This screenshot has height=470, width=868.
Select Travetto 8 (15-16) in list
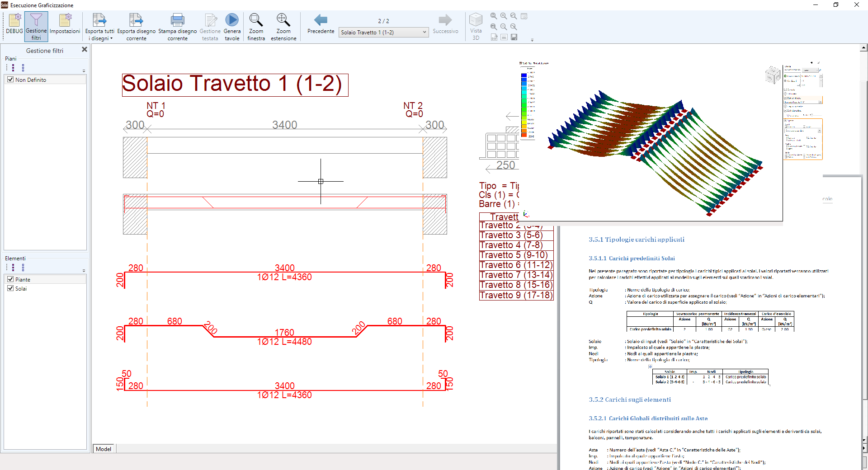click(516, 285)
